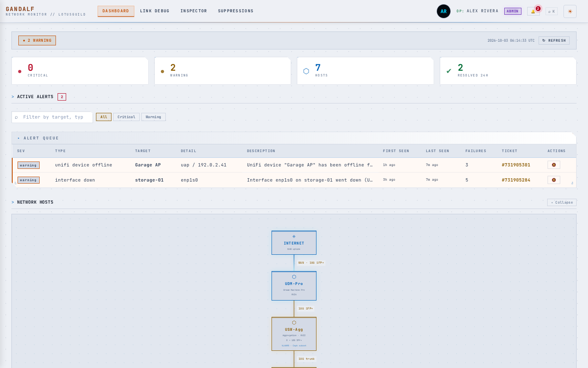Click the Garage AP offline description text
588x368 pixels.
(310, 165)
